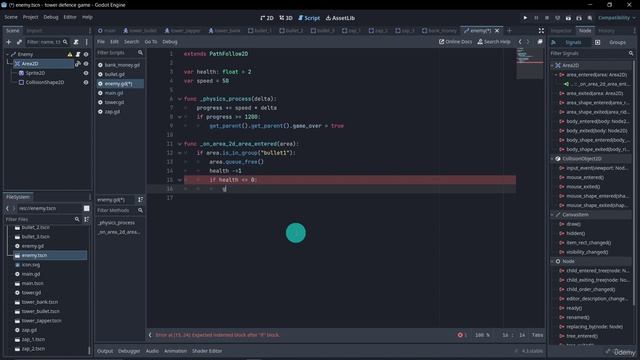Click the instance child scene link icon
Viewport: 640px width, 360px height.
(19, 42)
